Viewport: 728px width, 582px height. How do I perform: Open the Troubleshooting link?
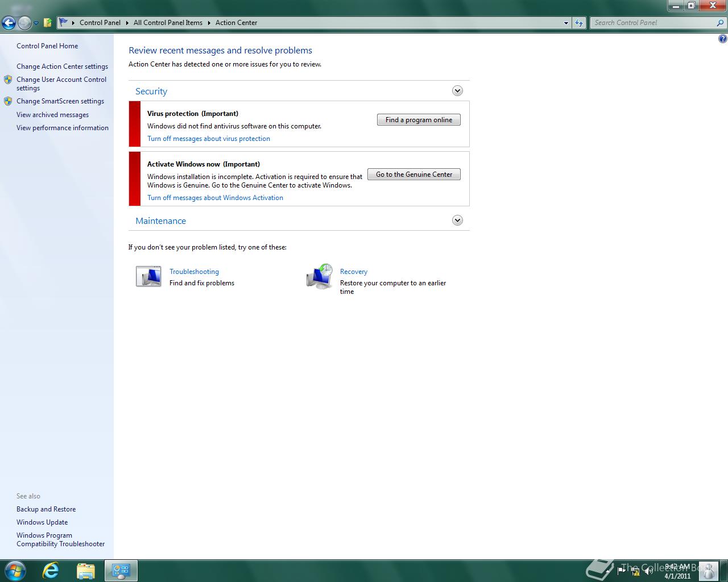coord(194,272)
